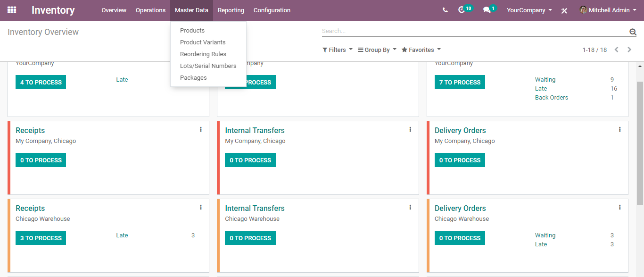Viewport: 644px width, 277px height.
Task: Open the Operations menu
Action: (x=151, y=10)
